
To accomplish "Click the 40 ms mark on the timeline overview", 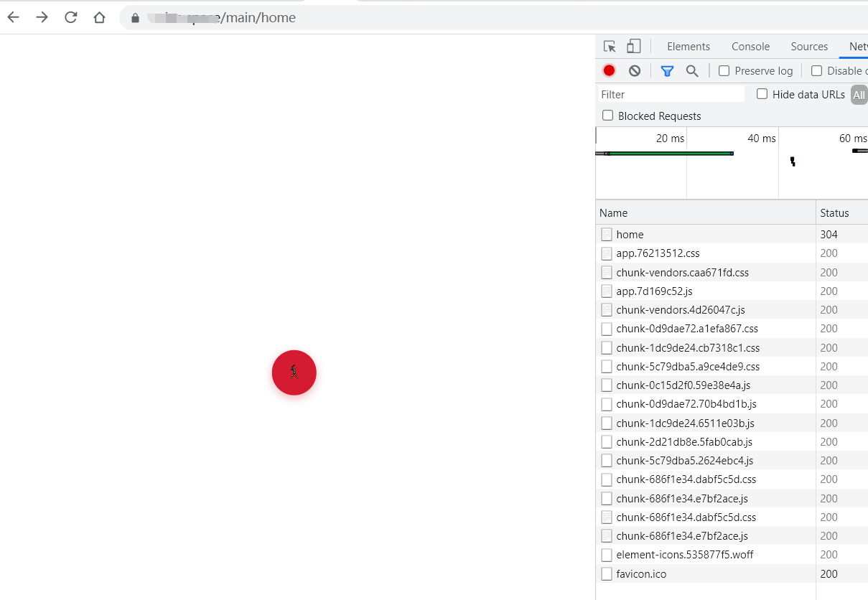I will point(762,139).
